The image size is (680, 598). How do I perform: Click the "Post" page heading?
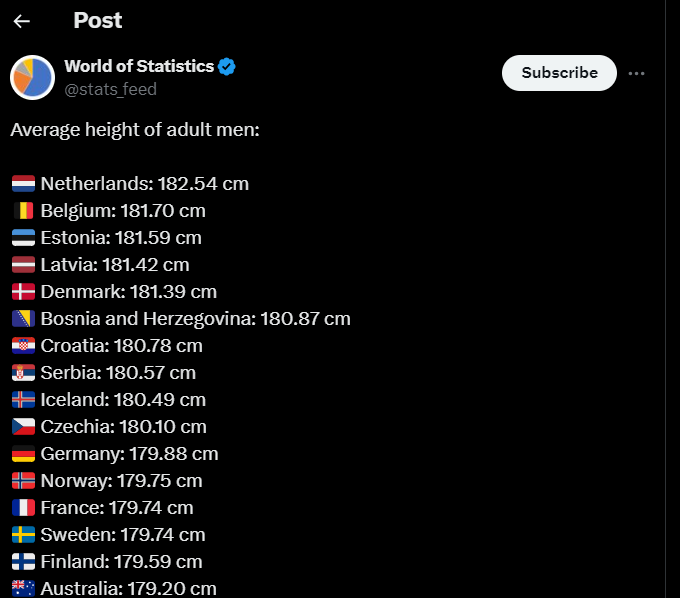[x=98, y=21]
